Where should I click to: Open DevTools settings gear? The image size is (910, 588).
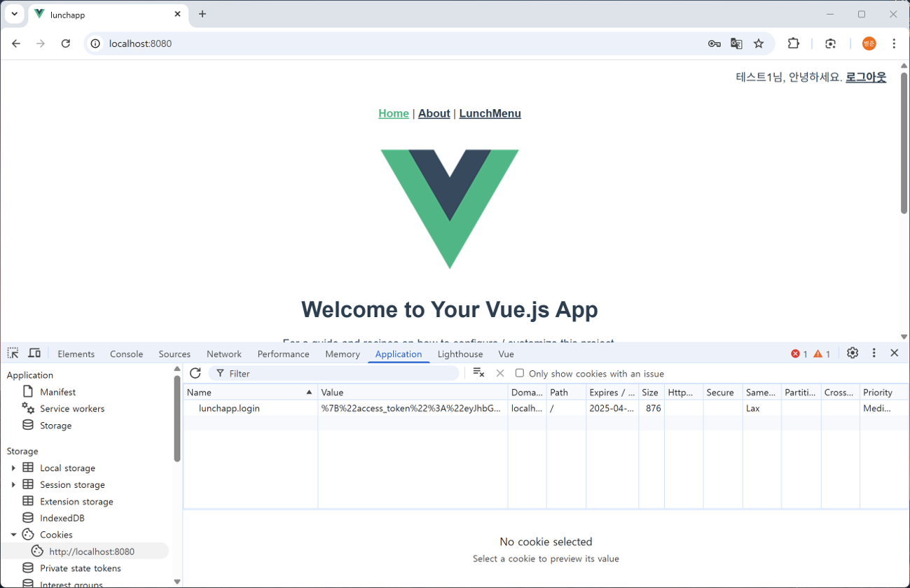pos(853,353)
